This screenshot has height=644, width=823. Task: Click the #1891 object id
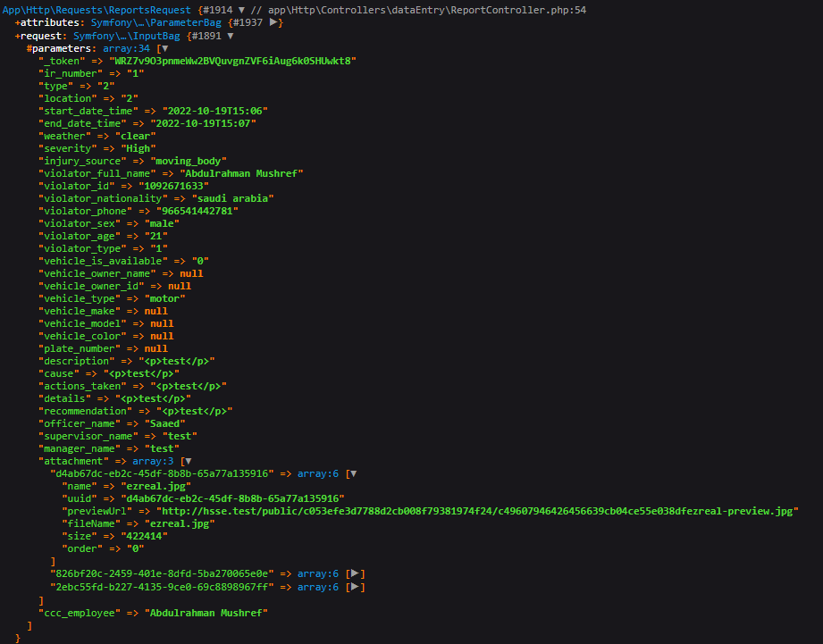206,36
